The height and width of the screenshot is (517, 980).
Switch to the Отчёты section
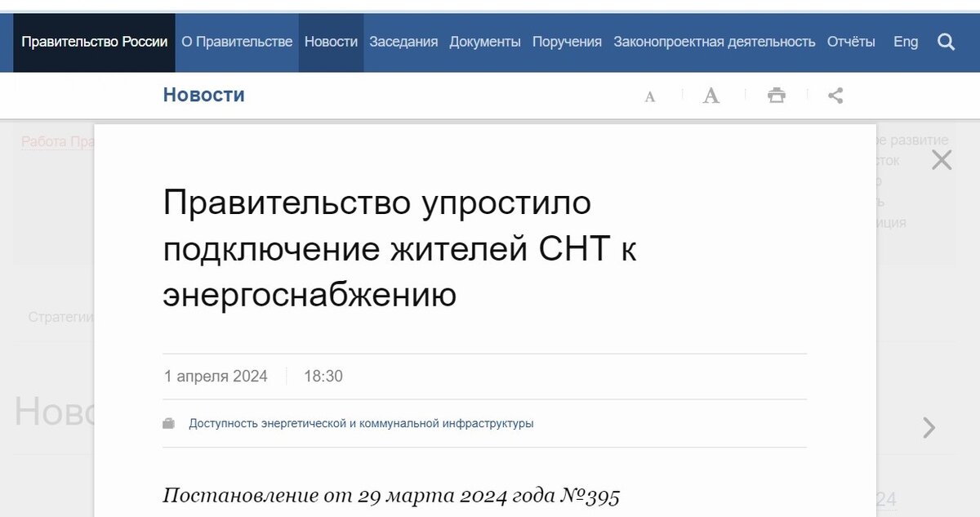pos(850,41)
